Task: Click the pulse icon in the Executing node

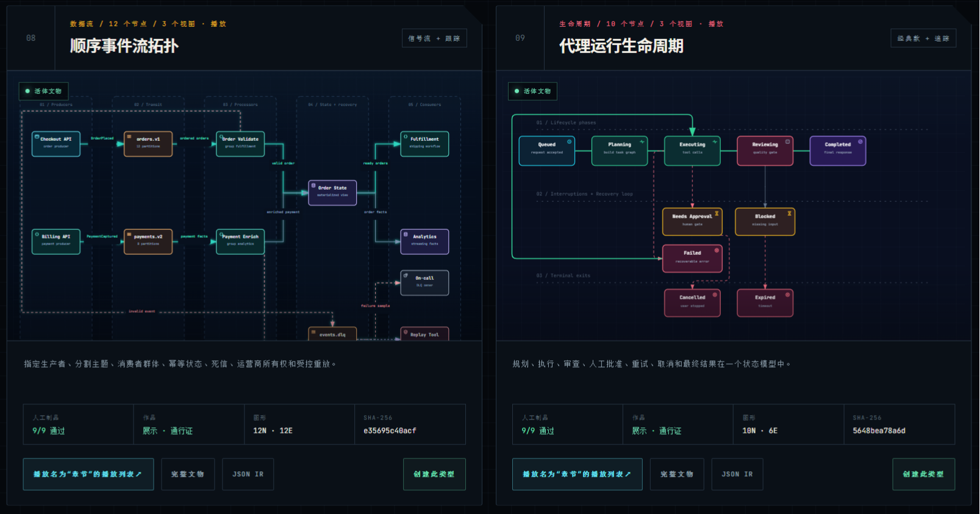Action: click(x=715, y=141)
